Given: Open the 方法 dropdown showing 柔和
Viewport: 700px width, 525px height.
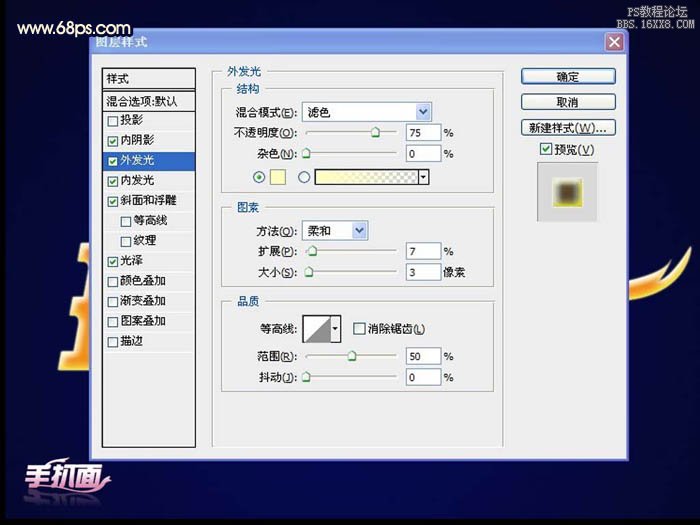Looking at the screenshot, I should (x=335, y=231).
